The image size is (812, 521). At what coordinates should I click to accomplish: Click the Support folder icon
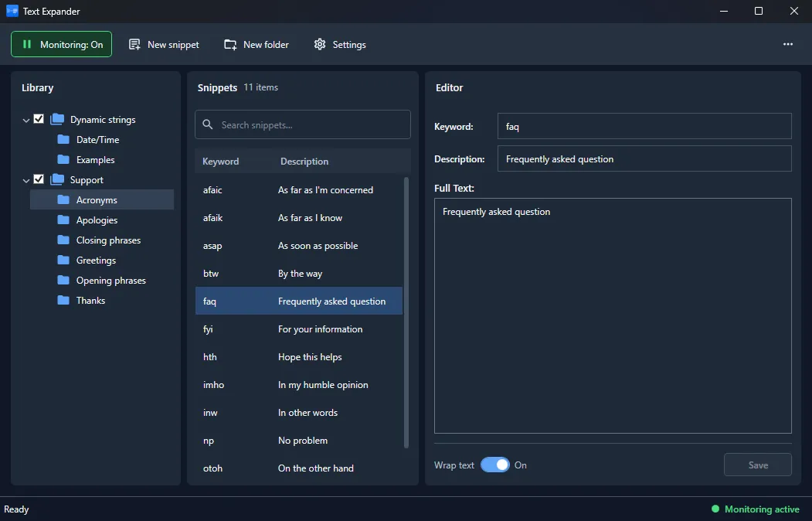[57, 179]
